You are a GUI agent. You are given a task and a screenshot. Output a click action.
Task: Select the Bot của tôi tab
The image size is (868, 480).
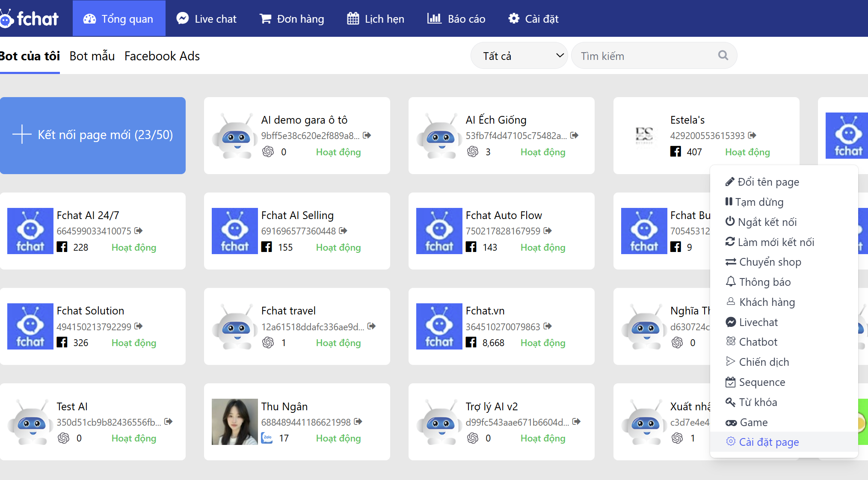pyautogui.click(x=30, y=56)
